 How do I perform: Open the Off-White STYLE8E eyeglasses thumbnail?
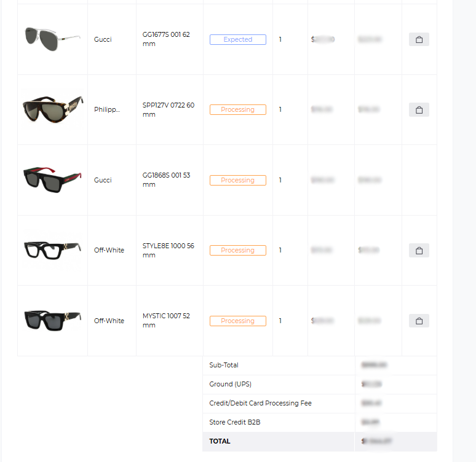tap(53, 250)
